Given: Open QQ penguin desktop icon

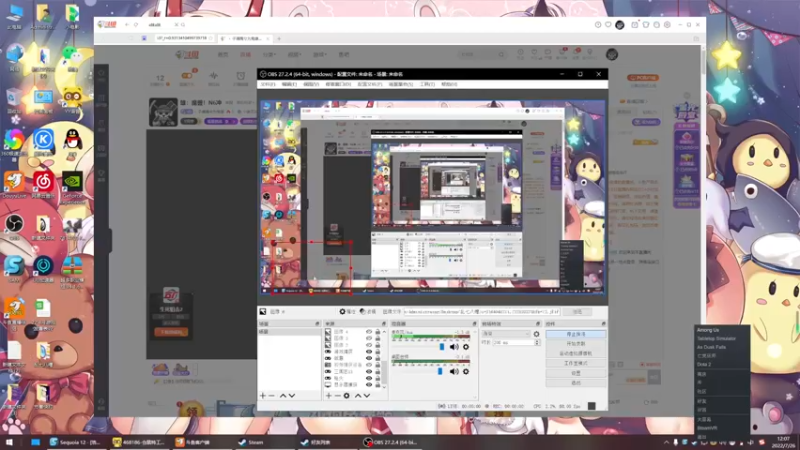Looking at the screenshot, I should tap(73, 142).
